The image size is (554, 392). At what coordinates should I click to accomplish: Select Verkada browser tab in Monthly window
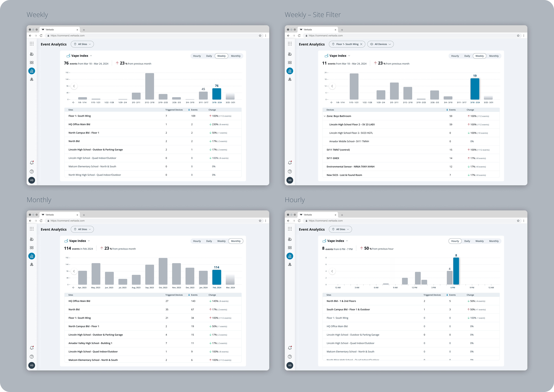point(60,215)
